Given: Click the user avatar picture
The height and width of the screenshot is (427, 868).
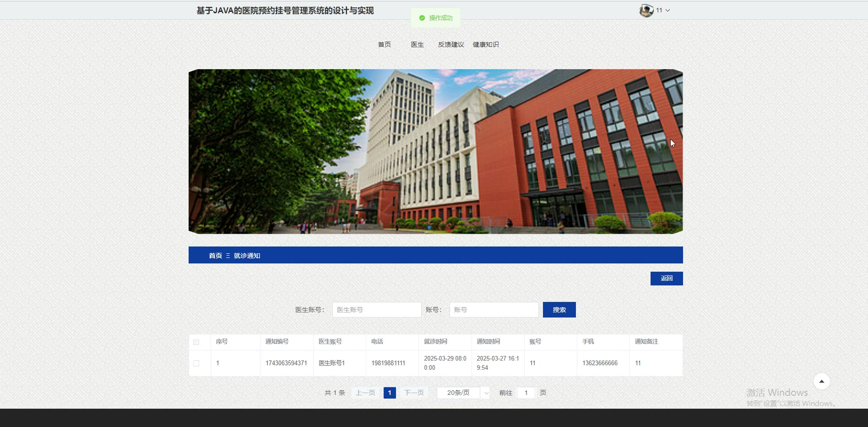Looking at the screenshot, I should tap(646, 10).
